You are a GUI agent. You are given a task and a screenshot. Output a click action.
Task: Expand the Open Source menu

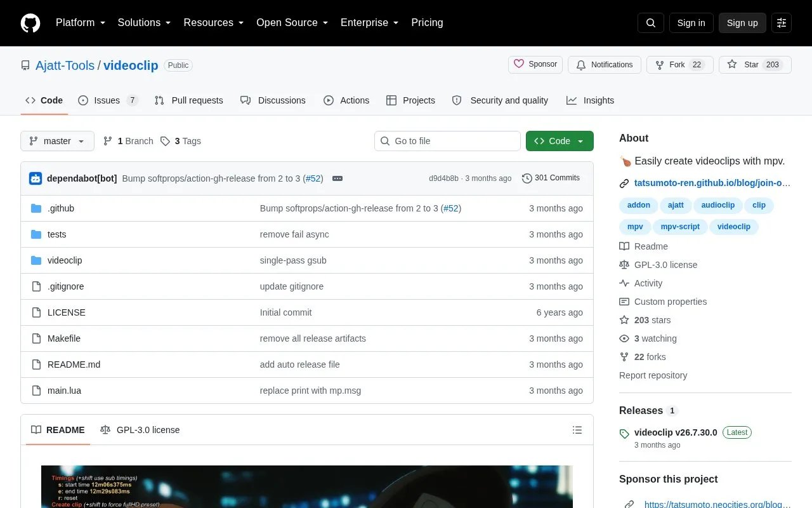(x=292, y=23)
